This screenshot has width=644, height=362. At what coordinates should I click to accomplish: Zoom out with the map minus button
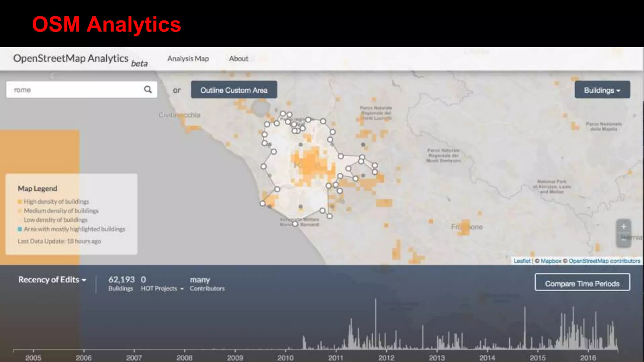pyautogui.click(x=624, y=240)
